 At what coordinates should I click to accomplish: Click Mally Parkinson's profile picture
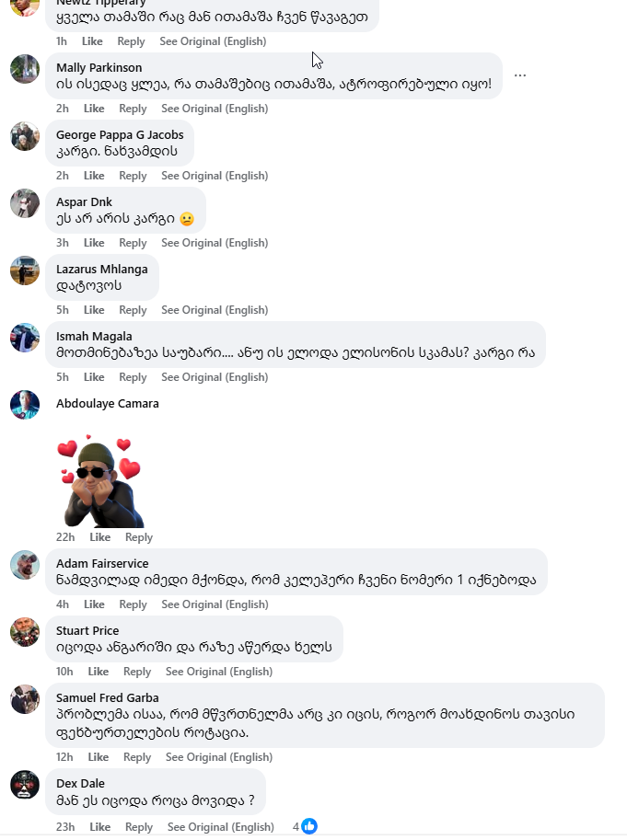pyautogui.click(x=25, y=69)
